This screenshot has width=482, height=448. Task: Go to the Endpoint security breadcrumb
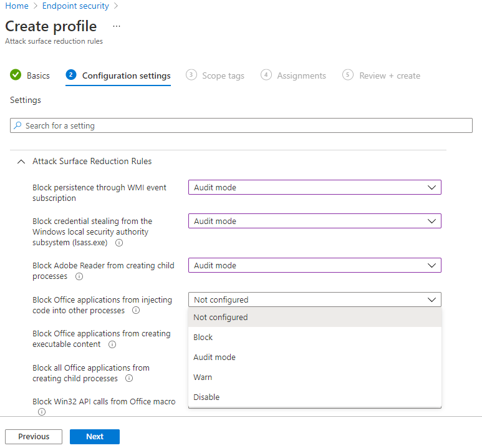click(75, 6)
